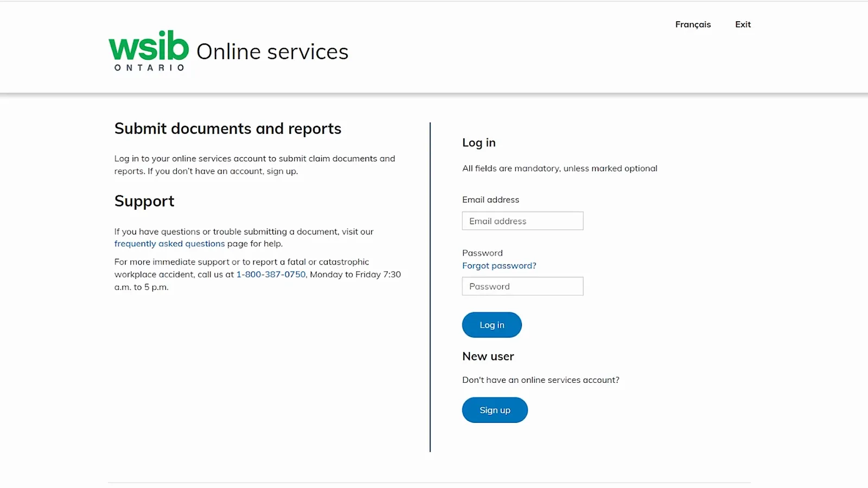The height and width of the screenshot is (488, 868).
Task: Click 'All fields are mandatory' note
Action: [560, 168]
